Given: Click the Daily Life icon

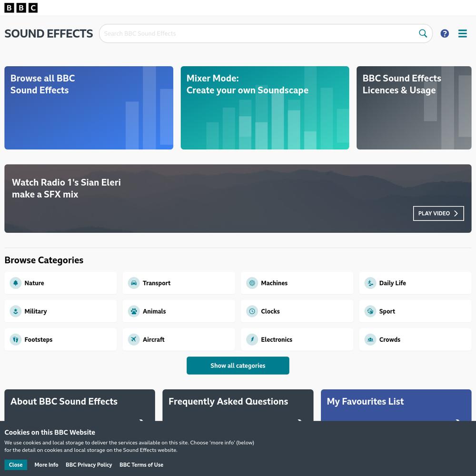Looking at the screenshot, I should [x=370, y=283].
